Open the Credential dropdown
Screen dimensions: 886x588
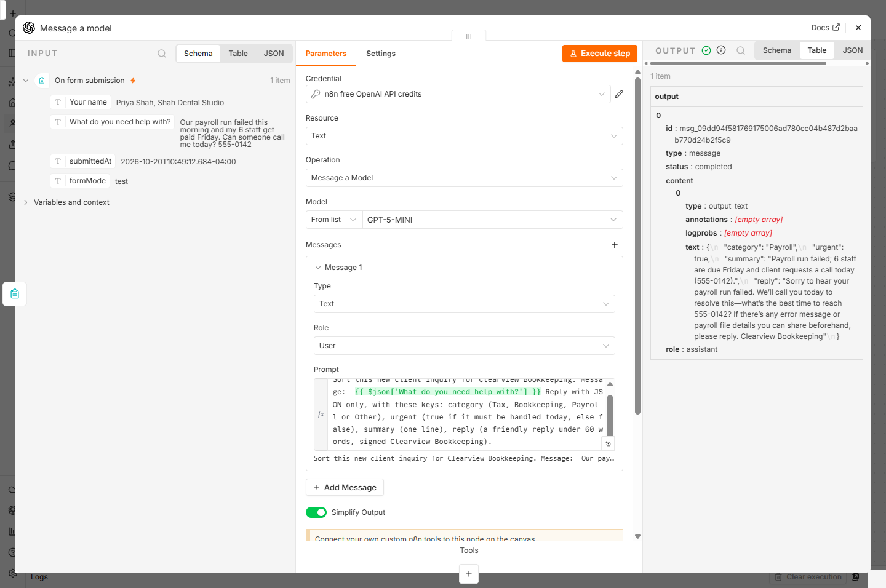[x=458, y=94]
